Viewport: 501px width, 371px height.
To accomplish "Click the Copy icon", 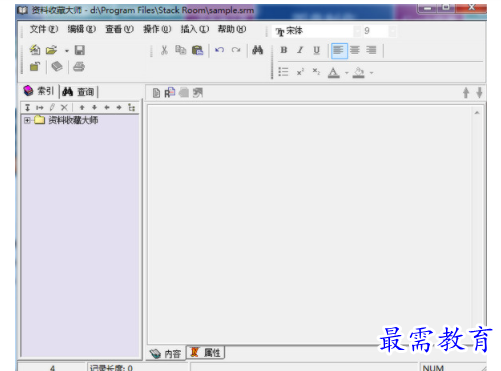I will point(180,50).
